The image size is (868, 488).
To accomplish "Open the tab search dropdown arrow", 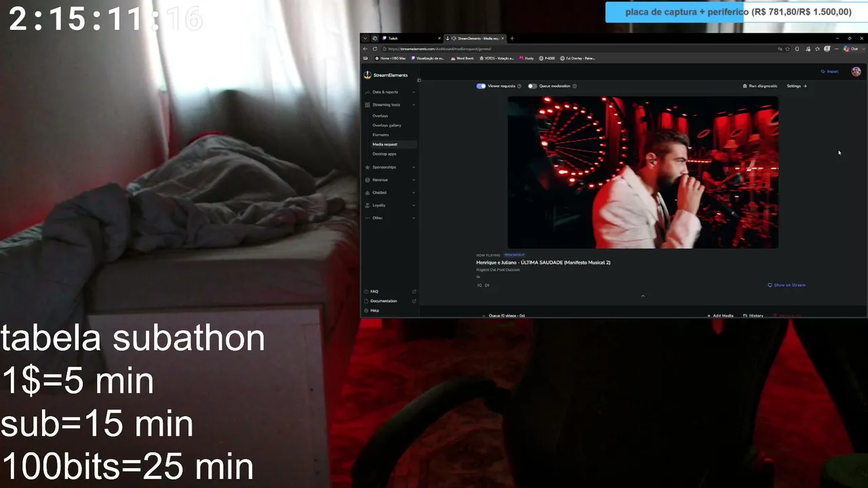I will (x=365, y=38).
